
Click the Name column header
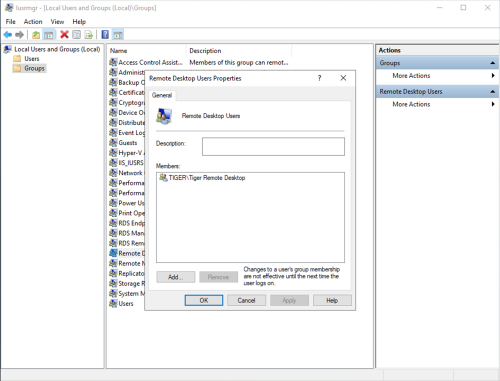click(147, 51)
